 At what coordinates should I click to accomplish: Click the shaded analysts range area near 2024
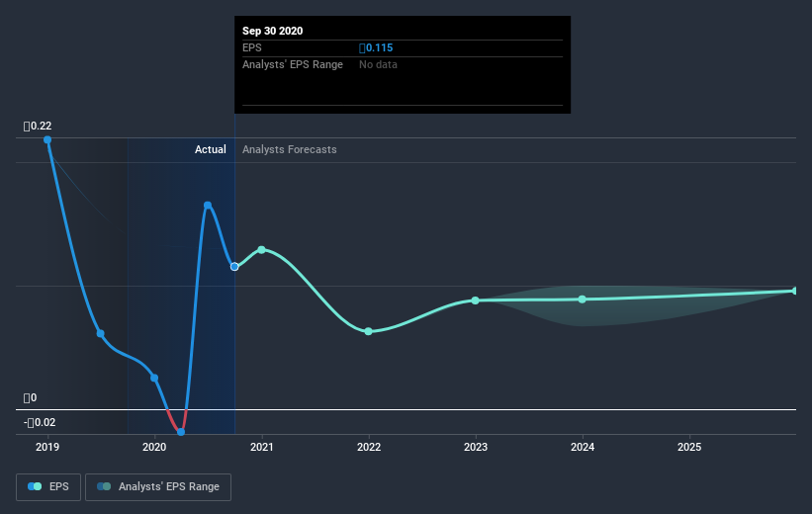(x=583, y=313)
